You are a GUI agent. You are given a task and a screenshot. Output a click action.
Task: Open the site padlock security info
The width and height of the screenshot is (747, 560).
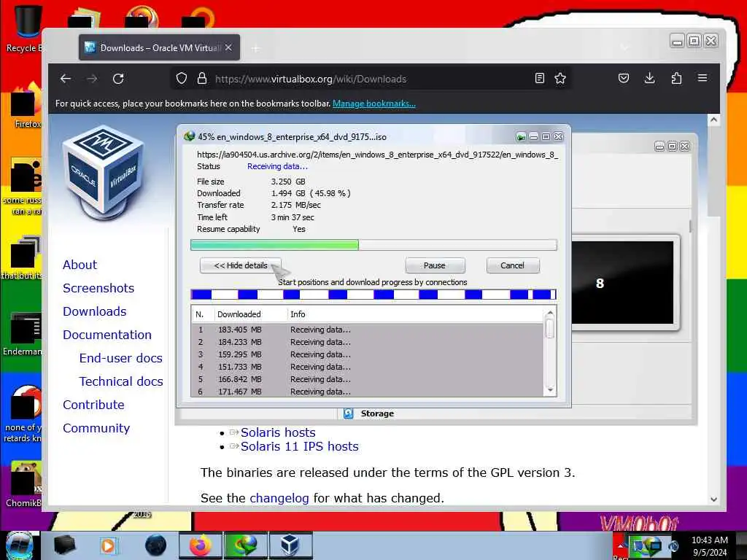pos(202,79)
